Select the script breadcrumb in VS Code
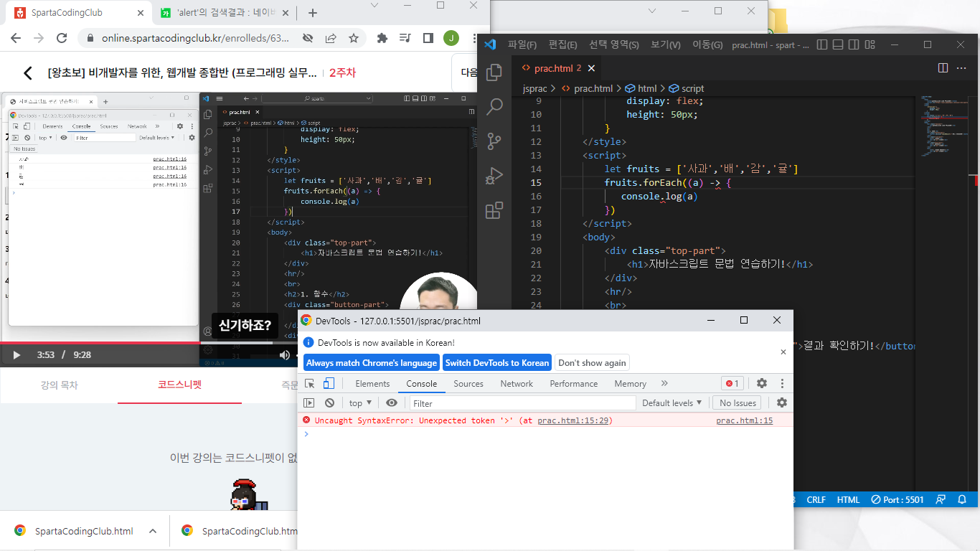 pos(686,88)
